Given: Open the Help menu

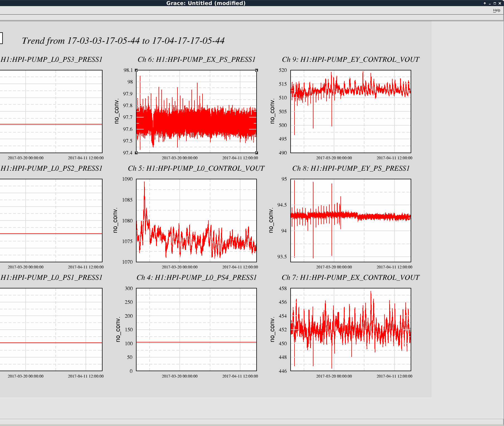Looking at the screenshot, I should 496,10.
